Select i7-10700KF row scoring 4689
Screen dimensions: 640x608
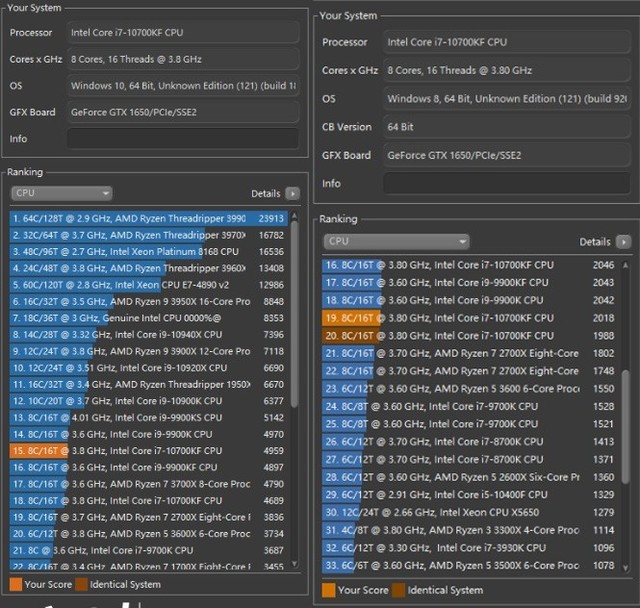pyautogui.click(x=149, y=501)
